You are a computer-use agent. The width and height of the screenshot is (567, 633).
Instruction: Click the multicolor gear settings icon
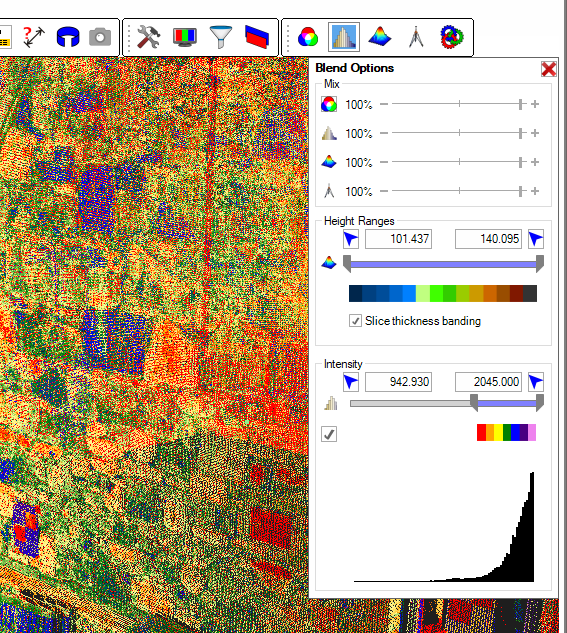pyautogui.click(x=452, y=37)
